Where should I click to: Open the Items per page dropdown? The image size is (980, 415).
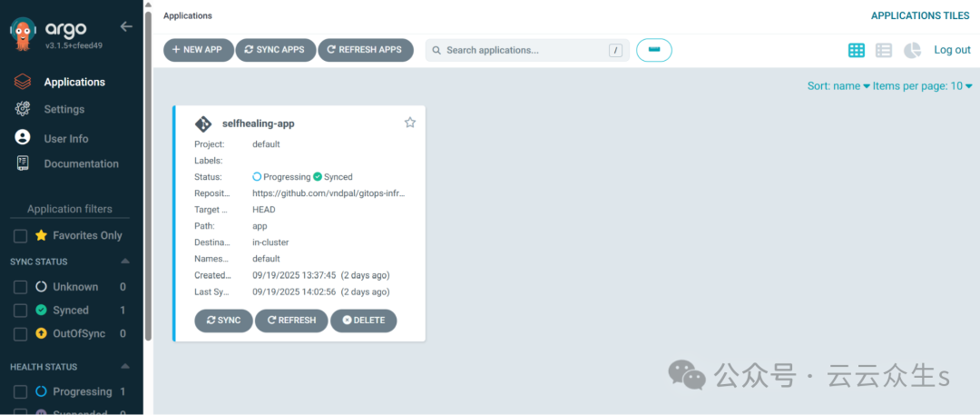click(923, 86)
